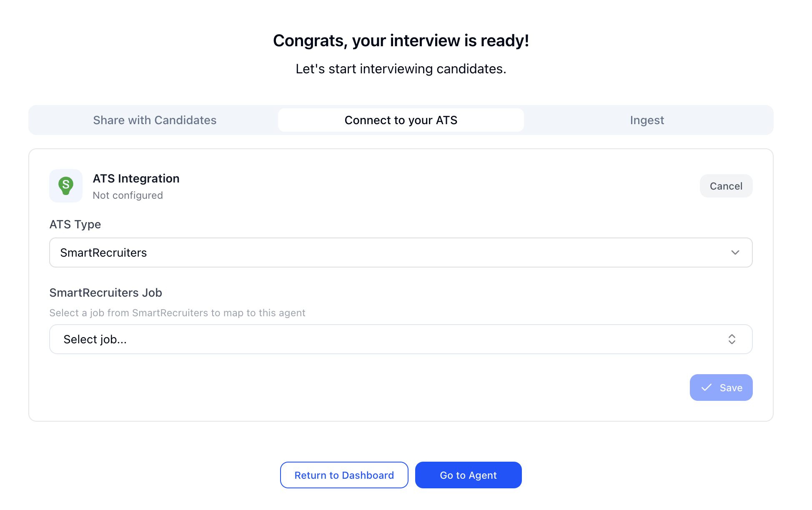Save the ATS integration settings
This screenshot has width=812, height=510.
721,387
